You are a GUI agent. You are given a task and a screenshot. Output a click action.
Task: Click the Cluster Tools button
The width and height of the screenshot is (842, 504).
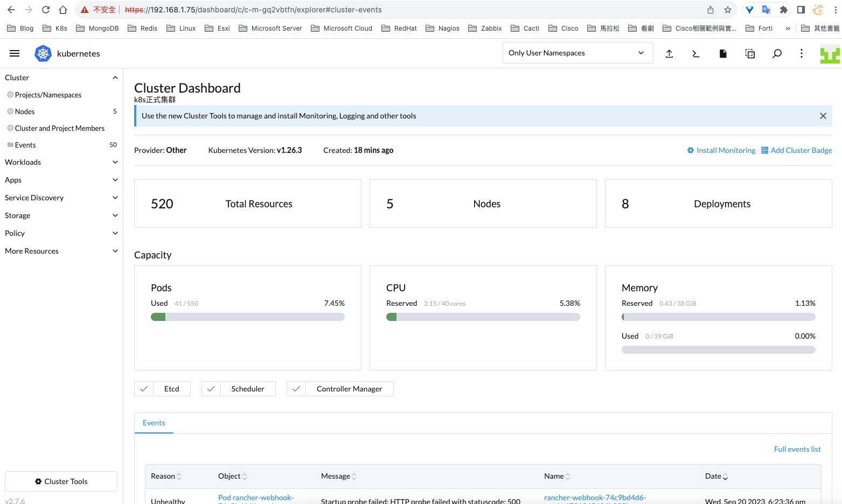[61, 481]
